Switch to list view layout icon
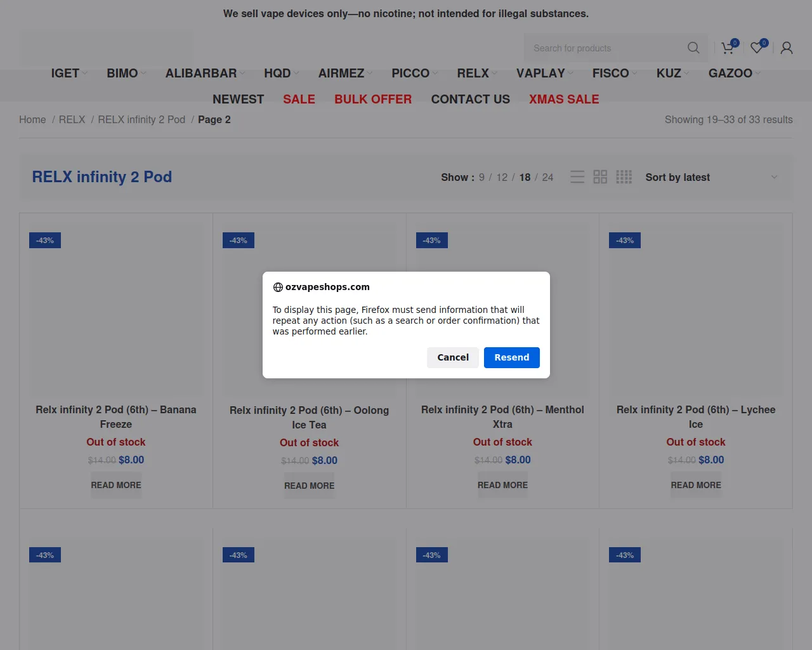 coord(577,177)
